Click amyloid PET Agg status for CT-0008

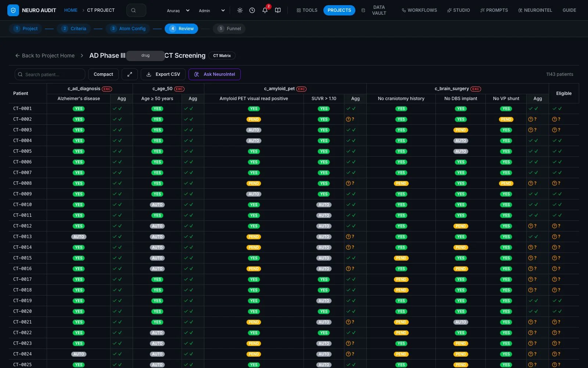[350, 183]
